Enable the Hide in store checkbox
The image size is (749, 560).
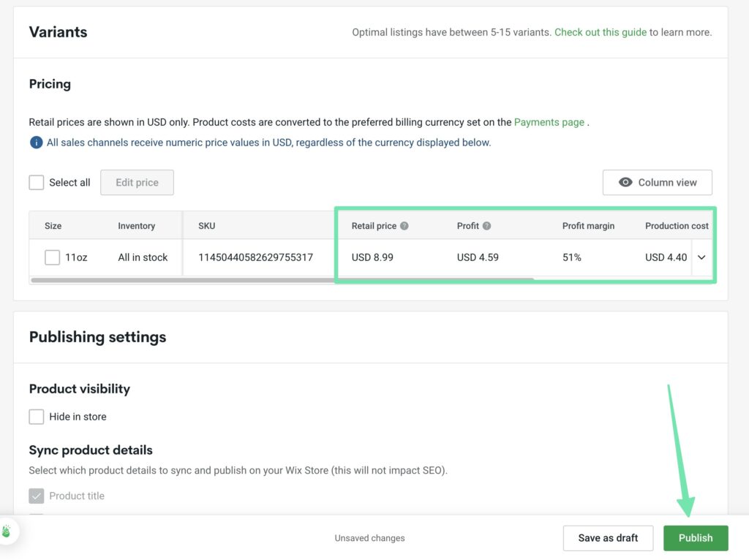(x=37, y=417)
